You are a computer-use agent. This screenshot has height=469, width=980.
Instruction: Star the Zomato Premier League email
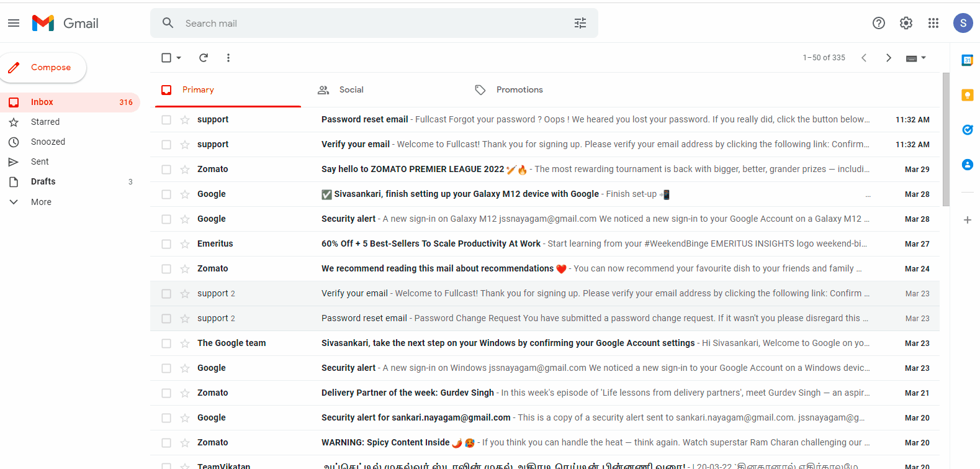(185, 170)
